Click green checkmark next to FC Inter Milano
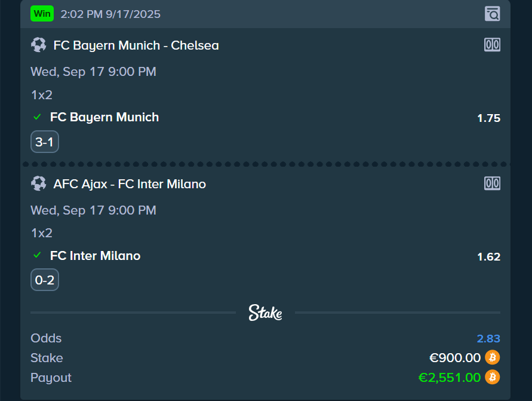Viewport: 532px width, 401px height. 37,255
